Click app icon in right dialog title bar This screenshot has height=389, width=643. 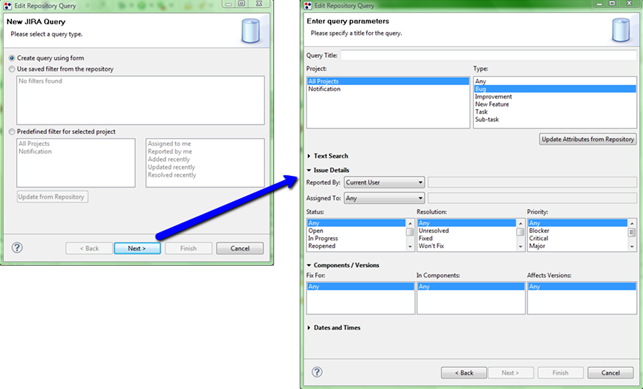[x=308, y=5]
